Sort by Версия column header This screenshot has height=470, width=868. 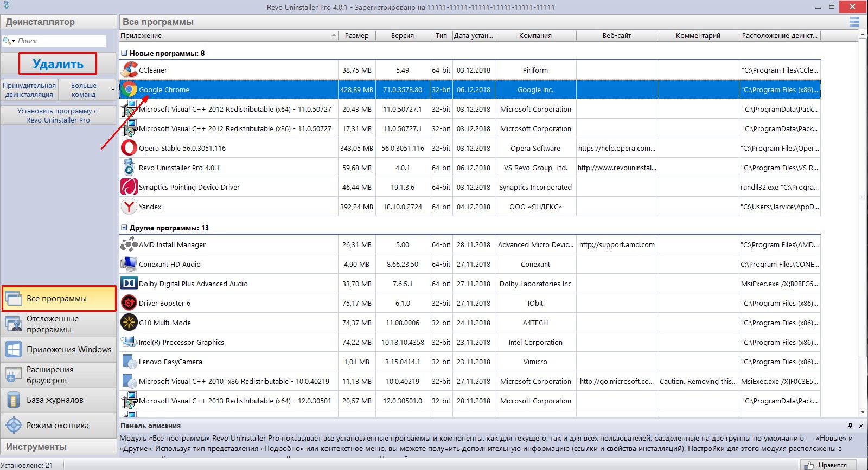pos(403,35)
